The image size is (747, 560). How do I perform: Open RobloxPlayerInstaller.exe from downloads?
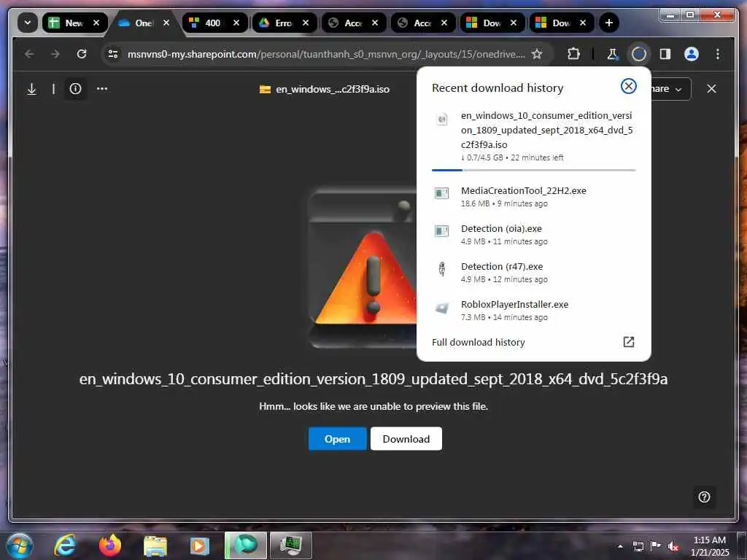coord(533,310)
